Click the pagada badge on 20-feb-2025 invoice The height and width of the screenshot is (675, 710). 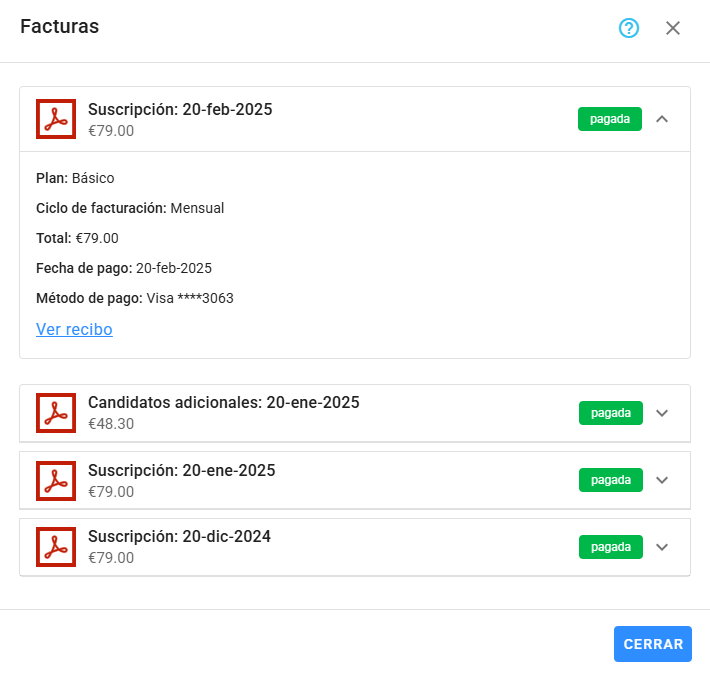tap(609, 119)
